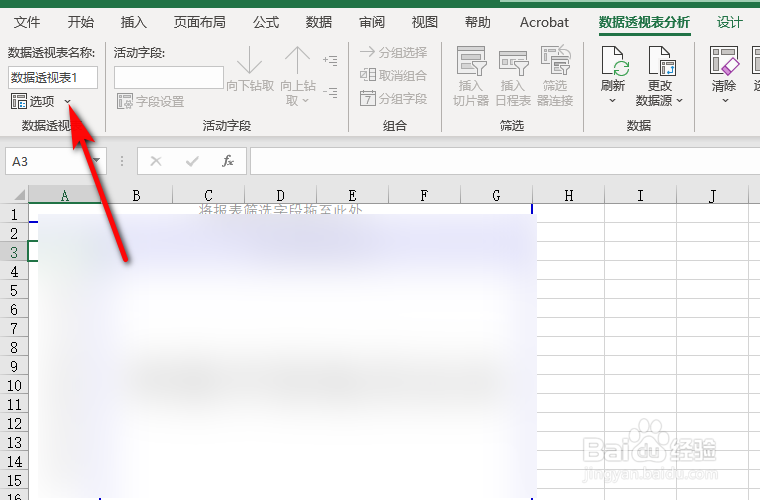Select row 10 header
The image size is (760, 500).
coord(14,385)
